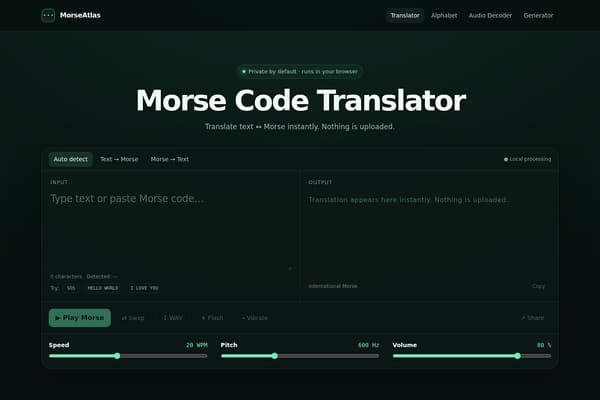Go to the Alphabet page
This screenshot has height=400, width=600.
(x=444, y=15)
